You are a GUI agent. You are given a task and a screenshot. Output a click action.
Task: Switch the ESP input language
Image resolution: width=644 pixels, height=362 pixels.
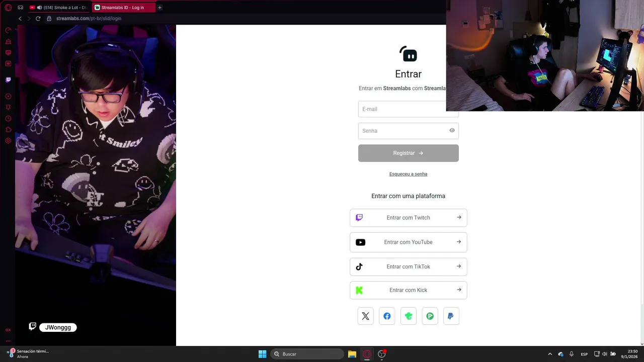click(584, 354)
